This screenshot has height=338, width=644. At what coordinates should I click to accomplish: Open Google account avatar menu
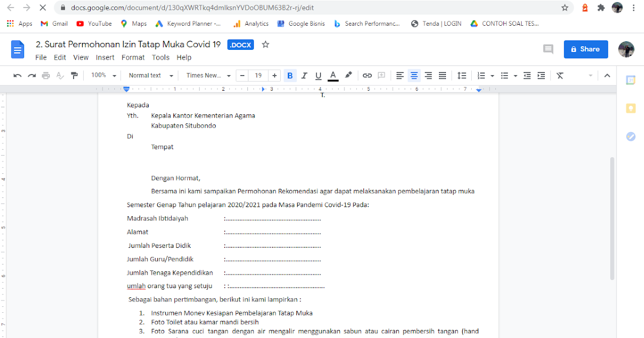(626, 49)
